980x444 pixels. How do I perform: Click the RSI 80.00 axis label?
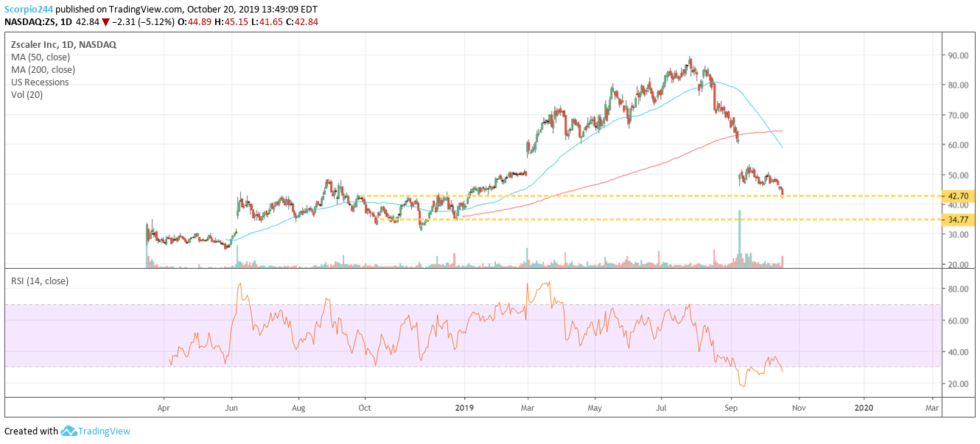(x=959, y=290)
